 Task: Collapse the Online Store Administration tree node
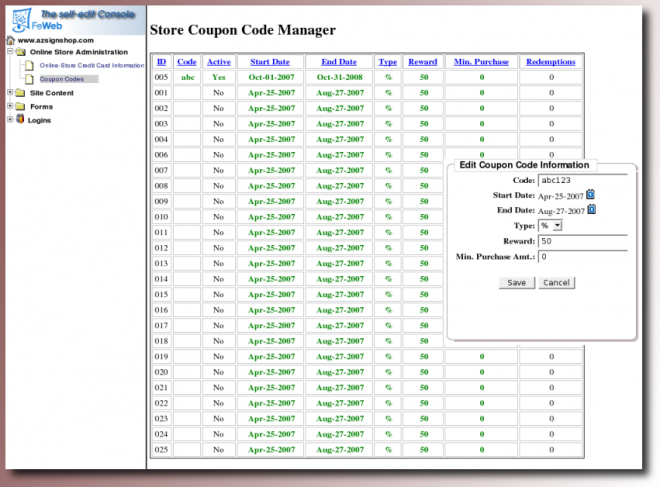(10, 51)
